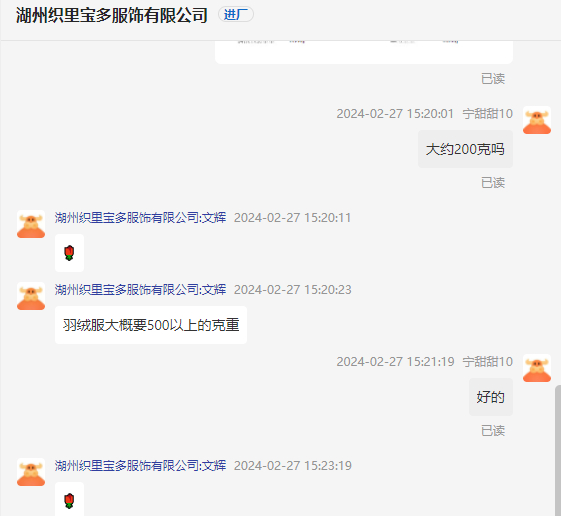Open 宁甜甜10 avatar at 15:21:19 message
Screen dimensions: 561x516
(537, 368)
